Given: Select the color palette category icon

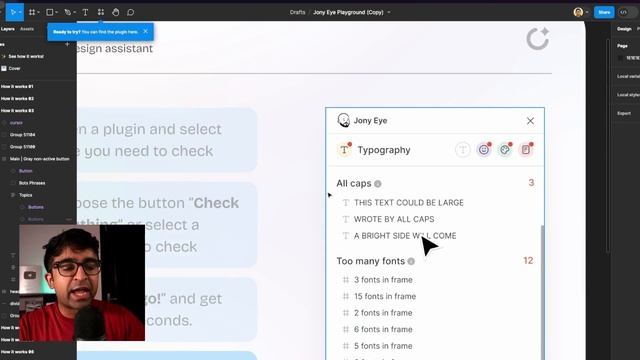Looking at the screenshot, I should coord(505,150).
